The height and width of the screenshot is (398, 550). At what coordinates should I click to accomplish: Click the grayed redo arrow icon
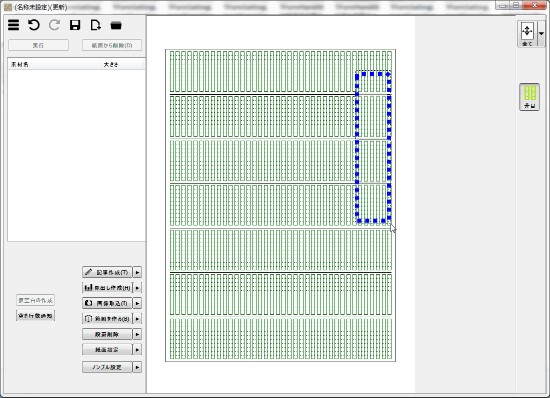pos(54,25)
